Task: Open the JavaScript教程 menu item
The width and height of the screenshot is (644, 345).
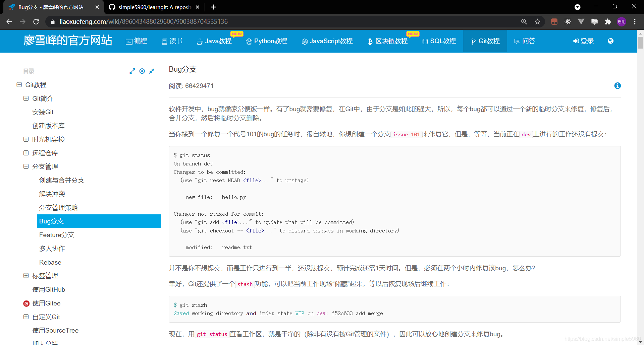Action: click(x=327, y=41)
